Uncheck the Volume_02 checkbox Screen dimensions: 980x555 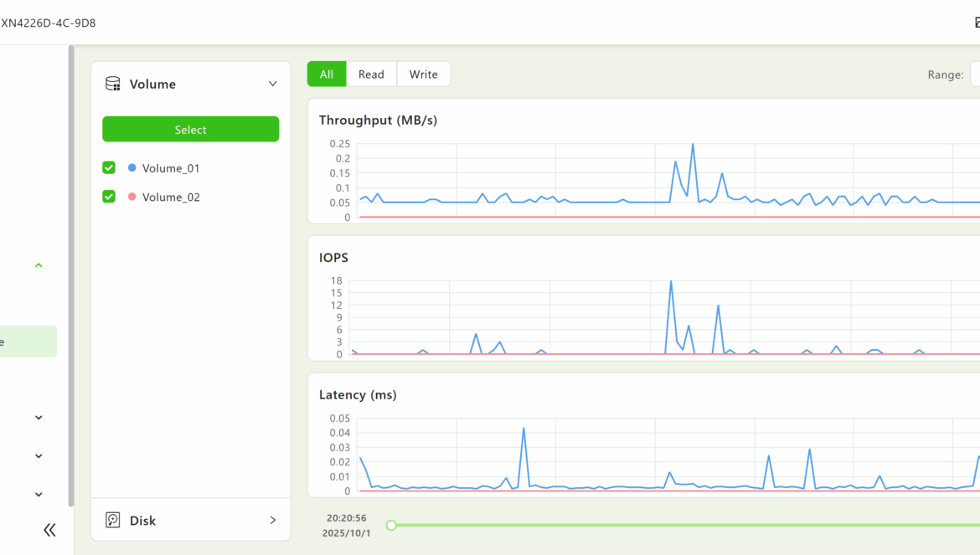[109, 197]
